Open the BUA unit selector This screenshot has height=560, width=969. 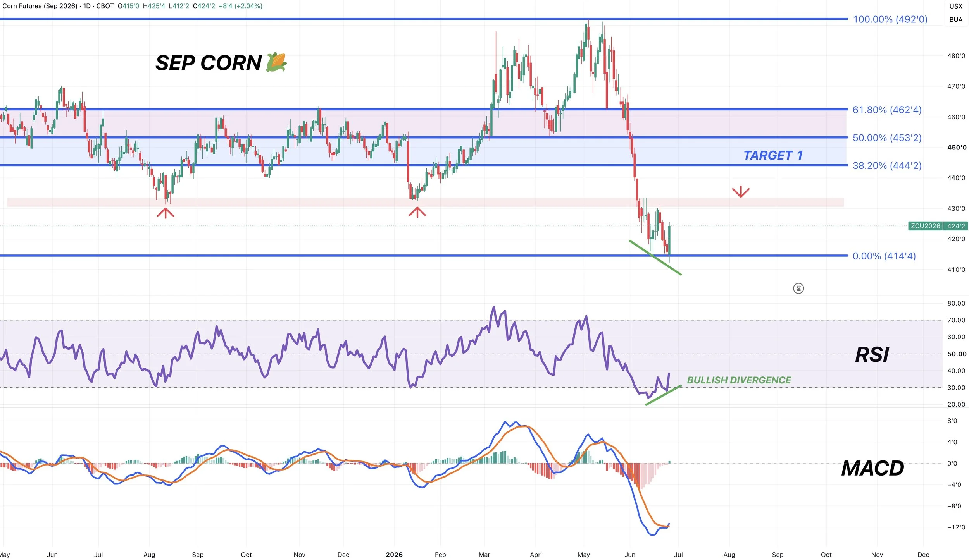(x=956, y=20)
